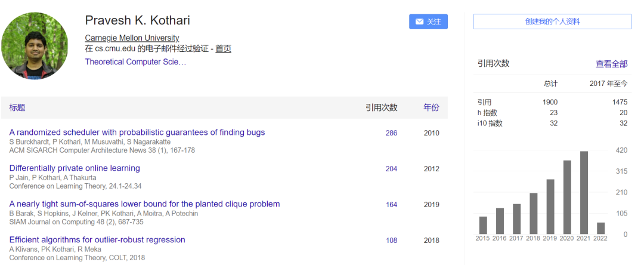Click the 286 citation count
The width and height of the screenshot is (644, 265).
391,133
